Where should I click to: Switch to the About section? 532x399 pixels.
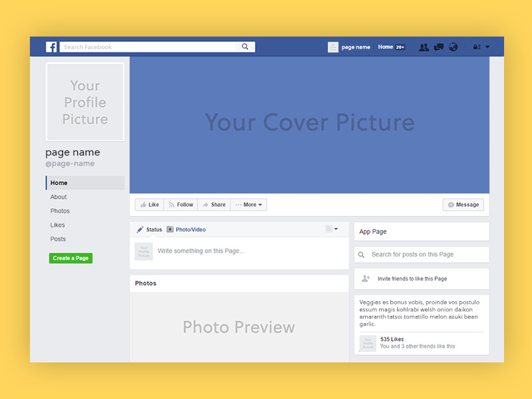pyautogui.click(x=59, y=197)
